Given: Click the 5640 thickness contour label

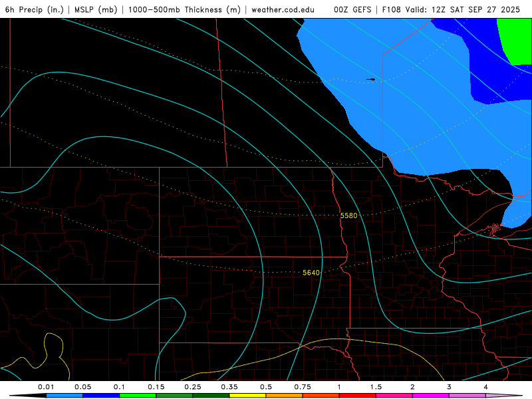Looking at the screenshot, I should point(311,273).
